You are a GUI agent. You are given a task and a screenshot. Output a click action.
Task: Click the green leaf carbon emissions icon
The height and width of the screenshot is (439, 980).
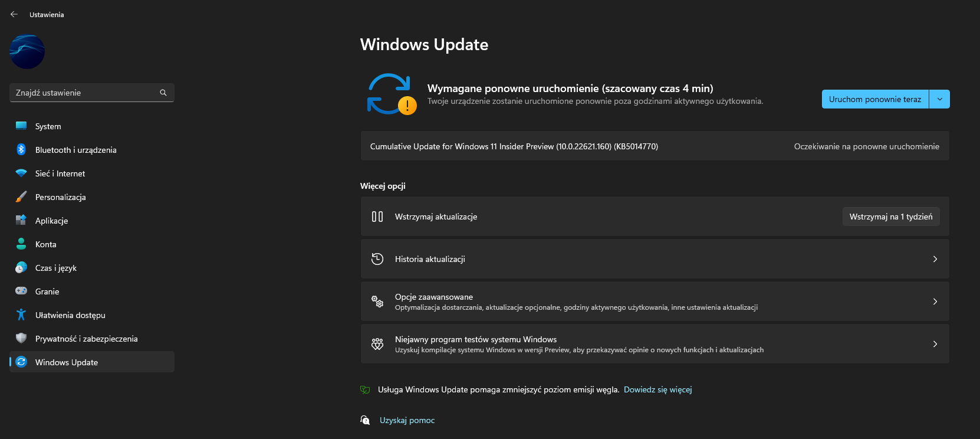(x=365, y=389)
